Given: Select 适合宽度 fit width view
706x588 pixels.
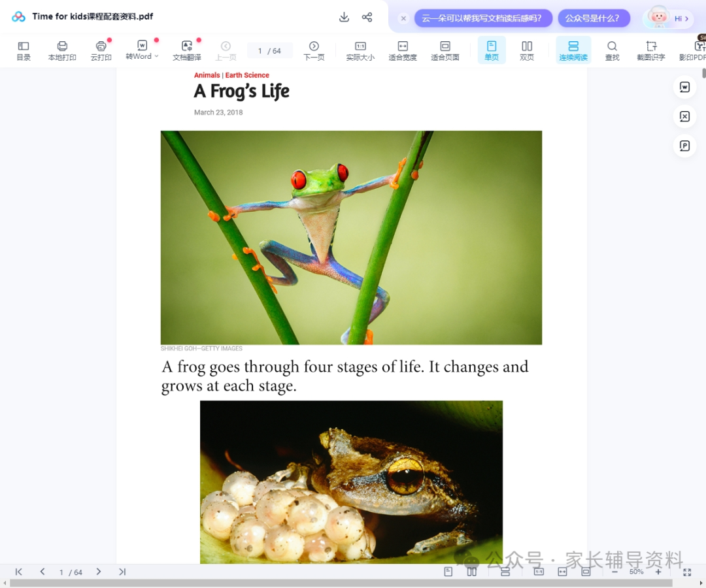Looking at the screenshot, I should pyautogui.click(x=403, y=50).
